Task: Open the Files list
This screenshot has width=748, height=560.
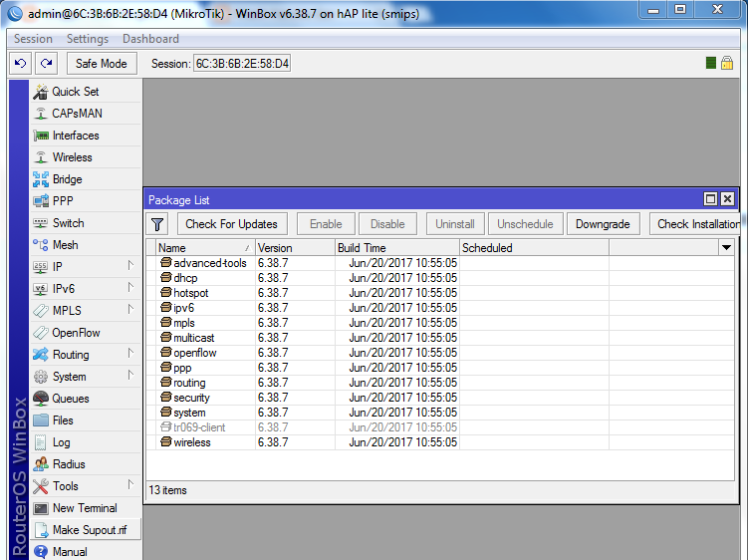Action: pos(86,420)
